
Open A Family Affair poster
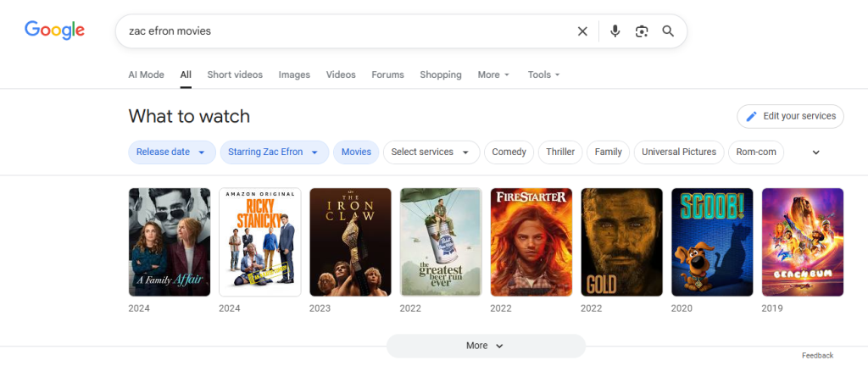pyautogui.click(x=170, y=242)
